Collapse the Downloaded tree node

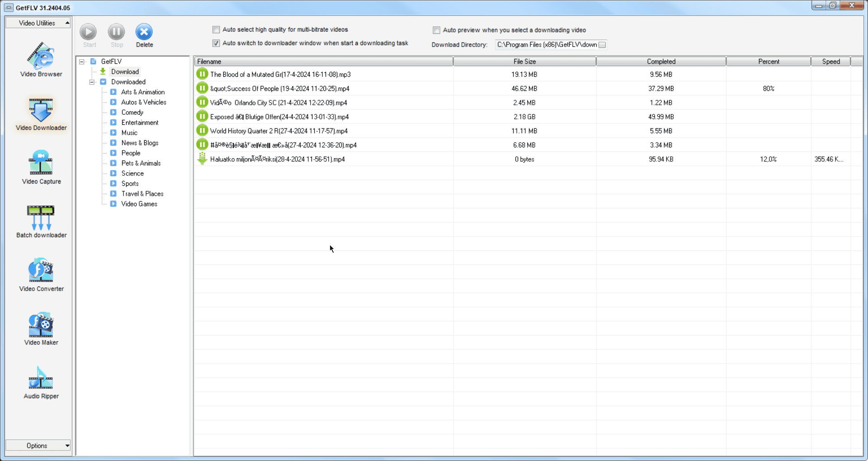pyautogui.click(x=92, y=82)
